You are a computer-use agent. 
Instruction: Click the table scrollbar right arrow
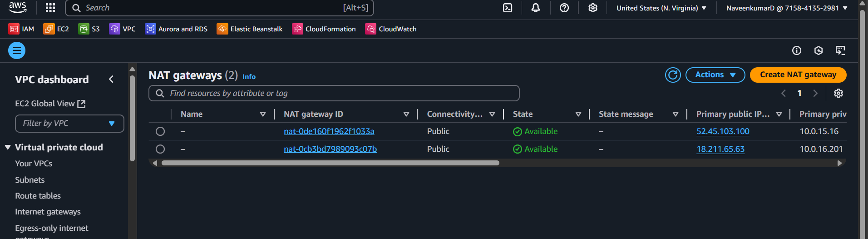coord(839,163)
